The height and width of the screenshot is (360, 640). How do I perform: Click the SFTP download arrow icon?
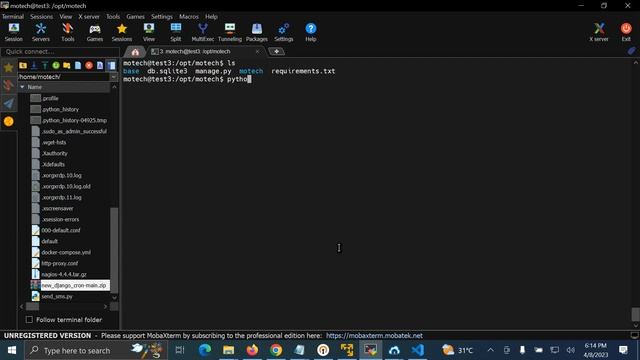click(34, 65)
